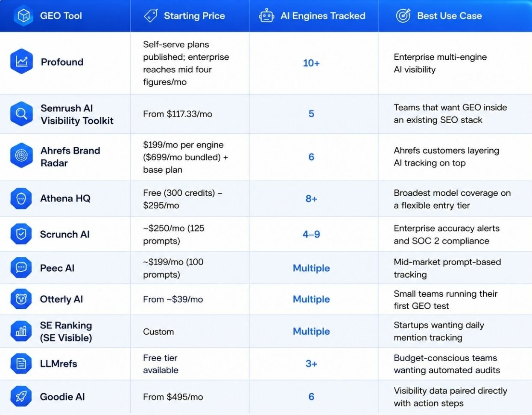Click the Peec AI chat bubble icon
Screen dimensions: 532x415
point(21,268)
